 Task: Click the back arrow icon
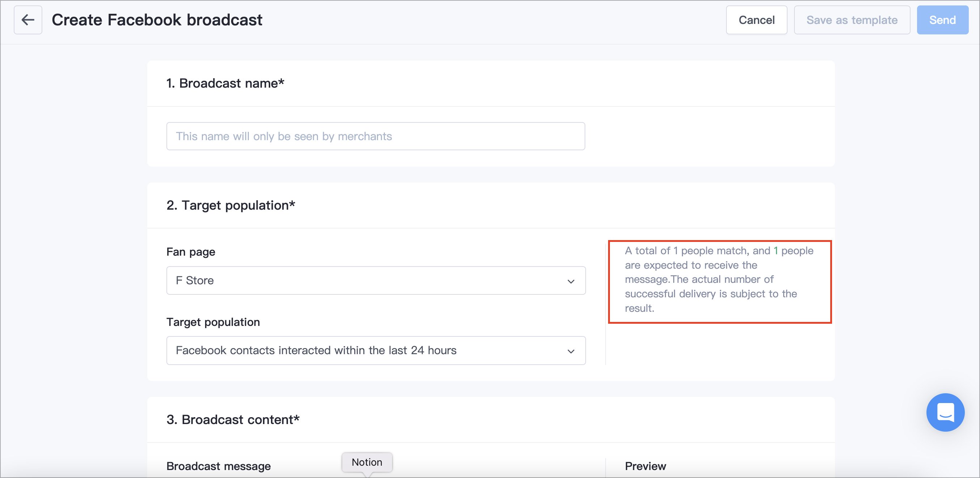click(x=28, y=20)
